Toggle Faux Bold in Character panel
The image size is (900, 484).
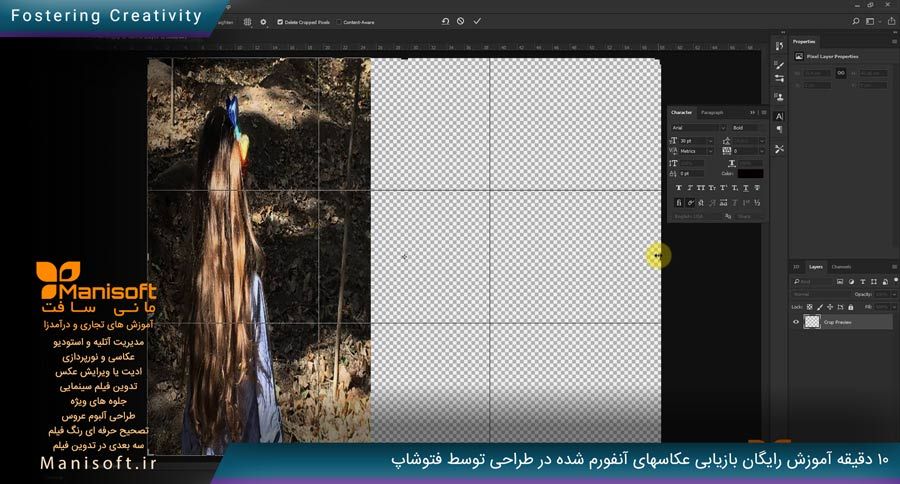click(678, 188)
